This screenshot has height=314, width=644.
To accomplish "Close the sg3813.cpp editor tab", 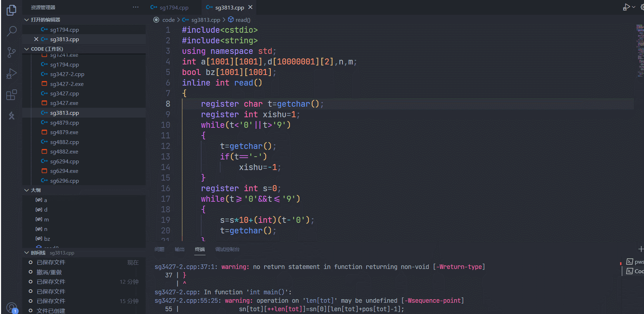I will pos(250,7).
